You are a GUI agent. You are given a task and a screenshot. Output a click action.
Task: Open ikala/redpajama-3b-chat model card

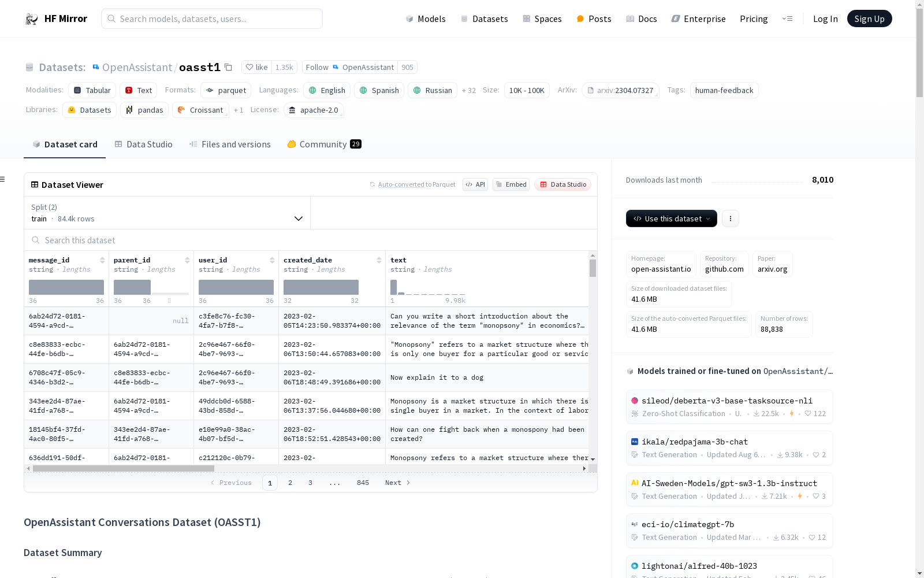point(729,448)
